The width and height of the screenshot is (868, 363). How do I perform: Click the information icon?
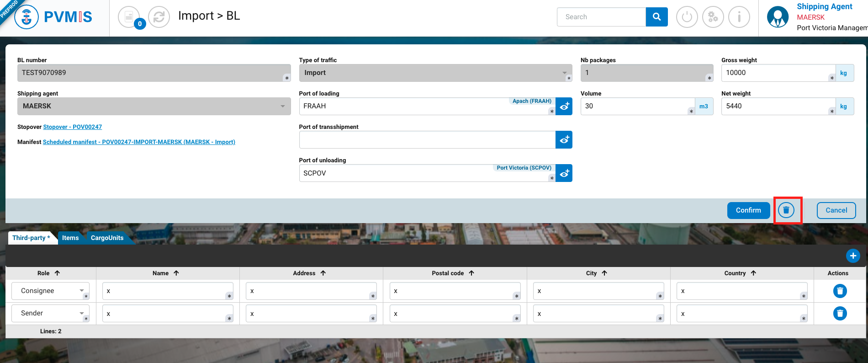739,17
